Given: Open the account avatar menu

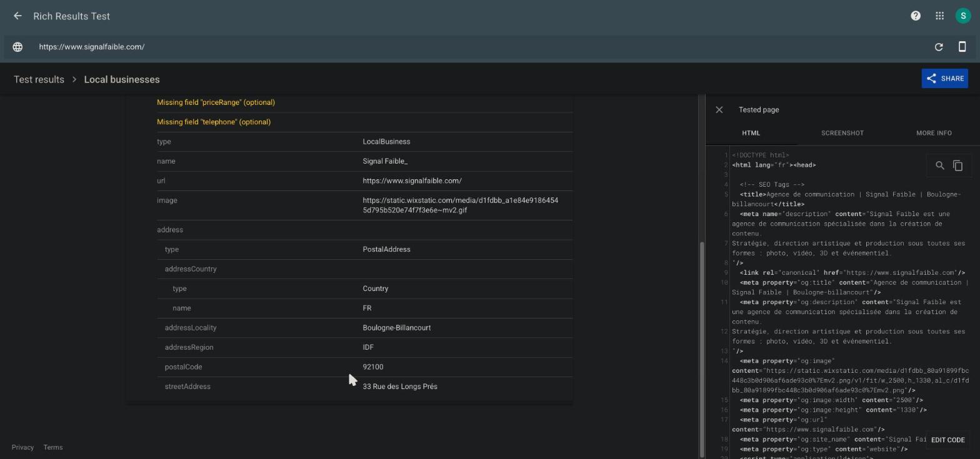Looking at the screenshot, I should click(x=963, y=16).
